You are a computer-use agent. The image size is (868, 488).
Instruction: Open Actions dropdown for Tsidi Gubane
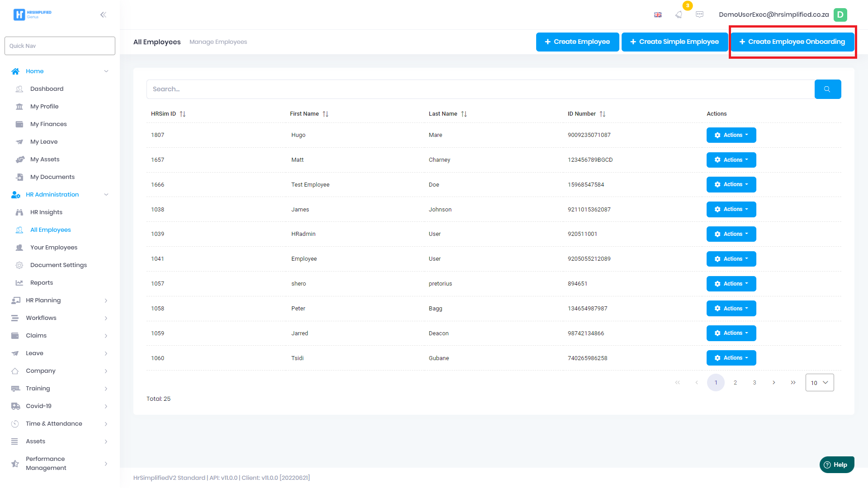coord(731,358)
